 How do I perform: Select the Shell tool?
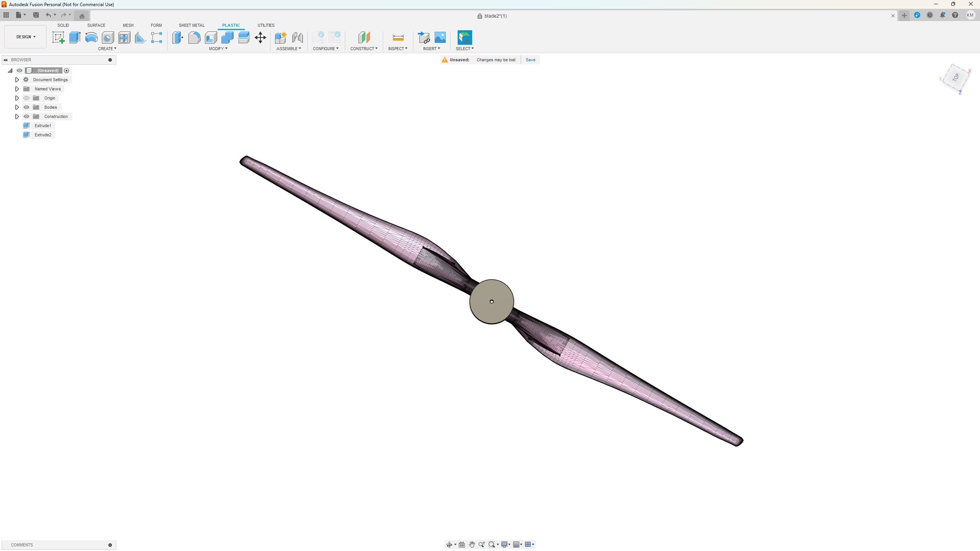click(211, 38)
